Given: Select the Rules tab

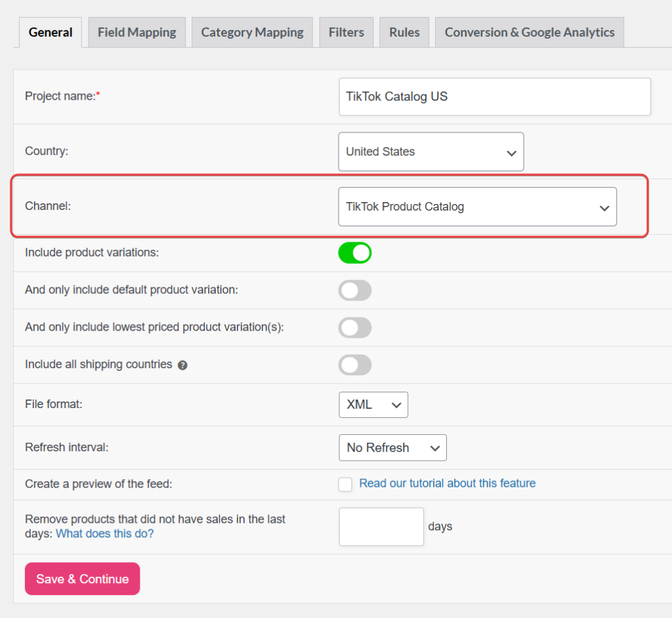Looking at the screenshot, I should click(x=404, y=33).
